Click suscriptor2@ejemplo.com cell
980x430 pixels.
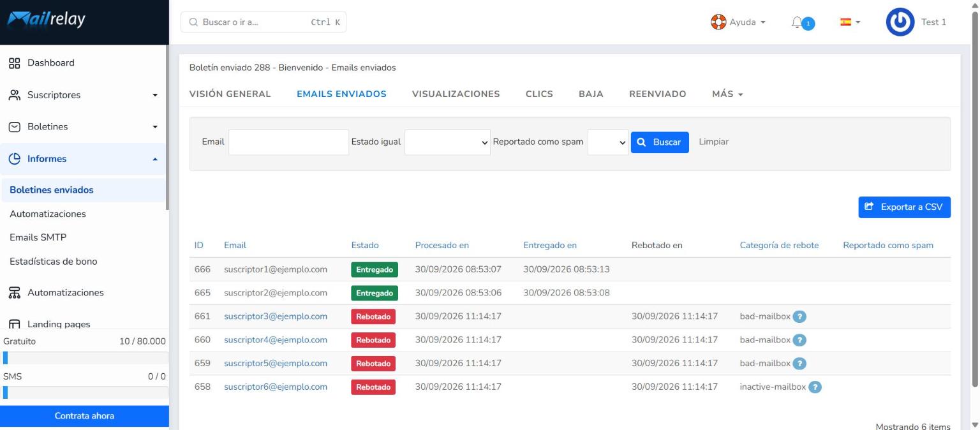[x=276, y=293]
